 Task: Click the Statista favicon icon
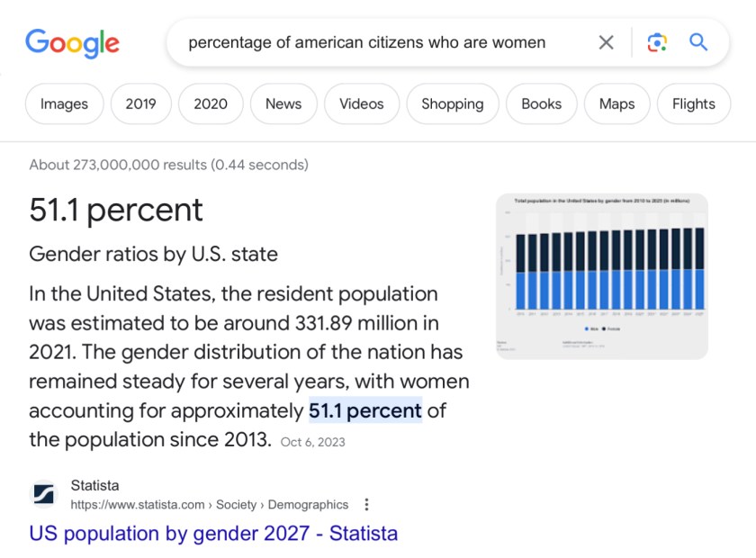tap(44, 495)
